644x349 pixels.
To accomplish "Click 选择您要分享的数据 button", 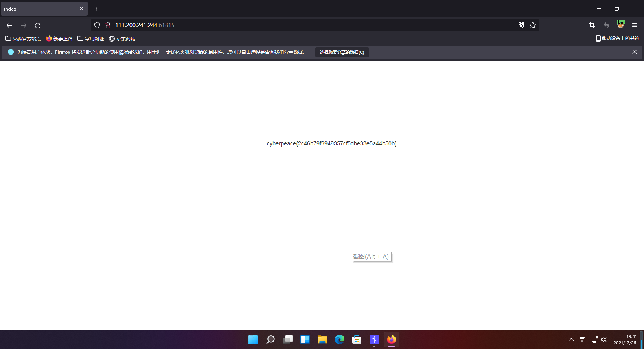I will (x=342, y=52).
